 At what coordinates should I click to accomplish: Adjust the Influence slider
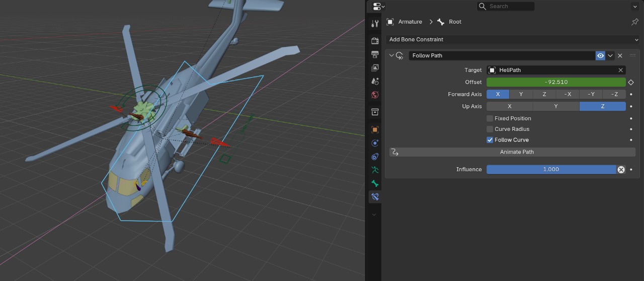[x=551, y=170]
